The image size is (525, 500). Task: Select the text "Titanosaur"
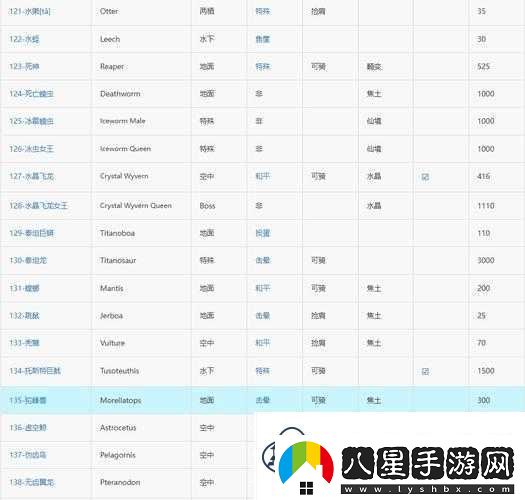point(118,260)
